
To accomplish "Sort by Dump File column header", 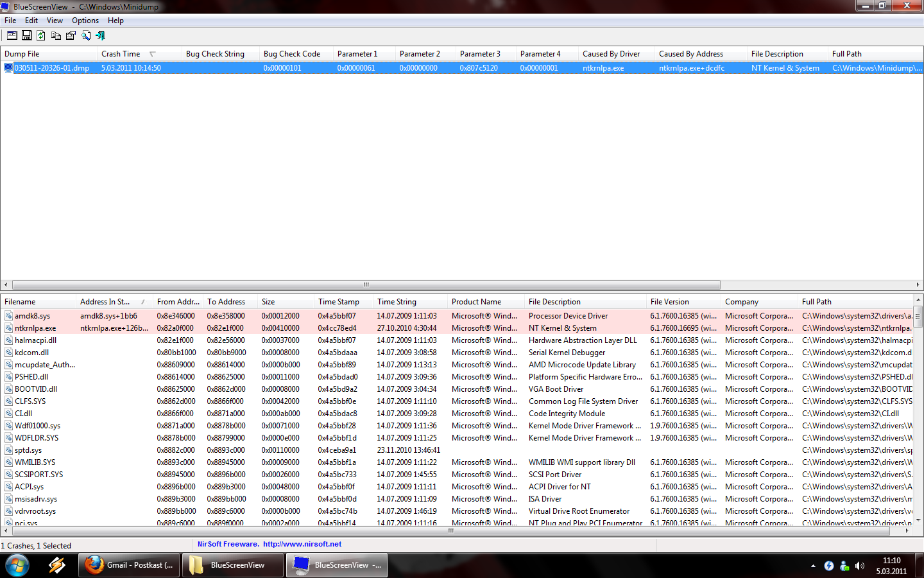I will click(49, 54).
